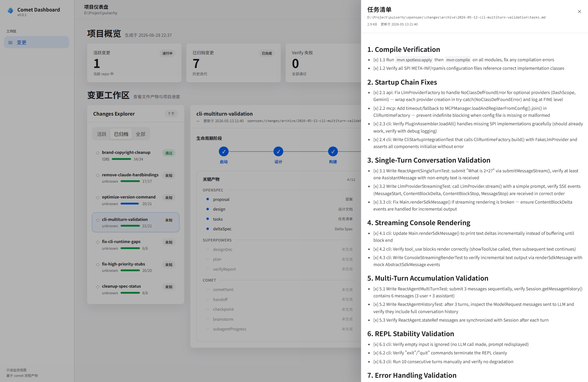Click the checkpoint status circle
Viewport: 588px width, 382px height.
tap(208, 309)
